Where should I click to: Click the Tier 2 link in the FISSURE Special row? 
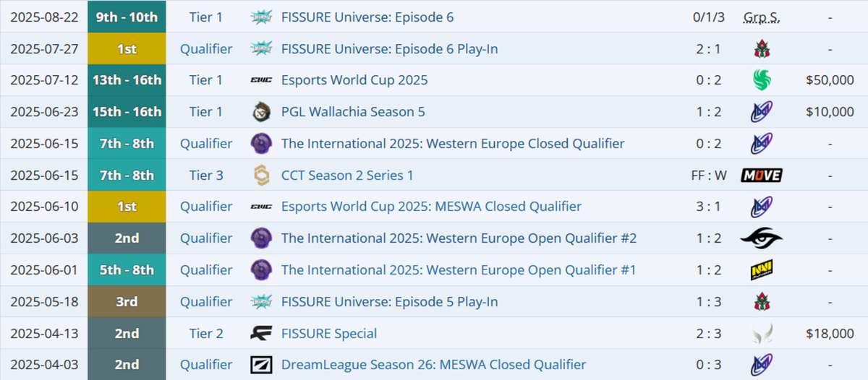pyautogui.click(x=206, y=334)
